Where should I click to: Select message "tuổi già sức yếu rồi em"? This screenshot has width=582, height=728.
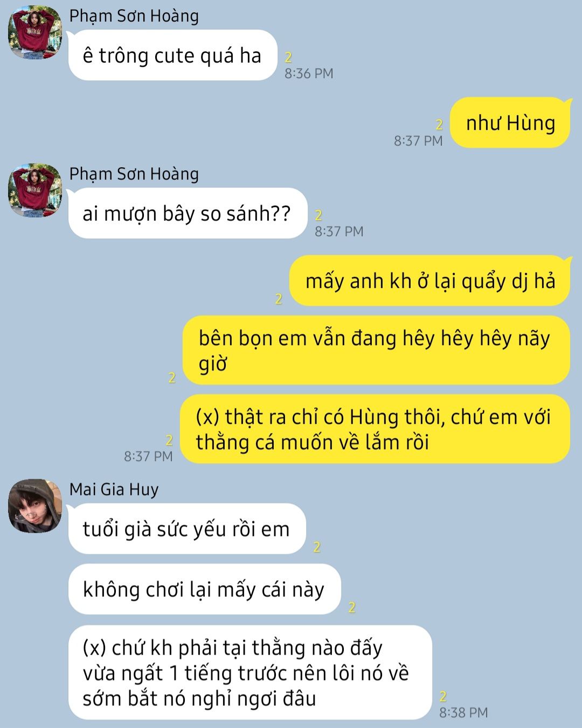tap(187, 529)
